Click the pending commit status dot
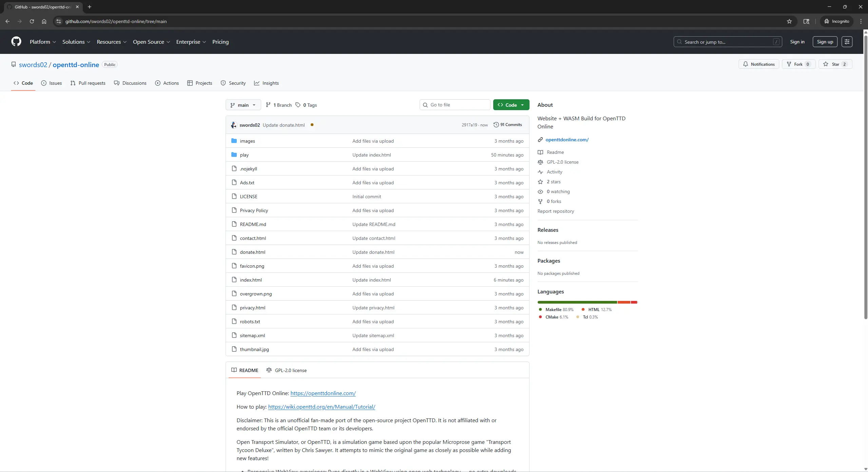868x472 pixels. point(312,125)
